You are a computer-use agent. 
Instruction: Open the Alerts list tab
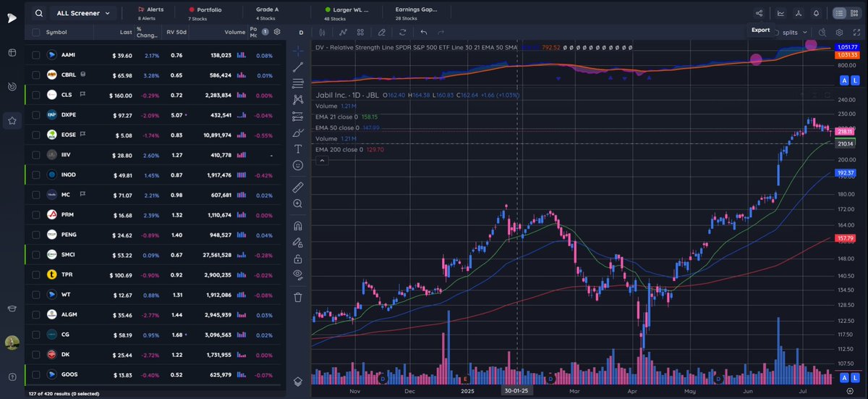click(x=151, y=13)
